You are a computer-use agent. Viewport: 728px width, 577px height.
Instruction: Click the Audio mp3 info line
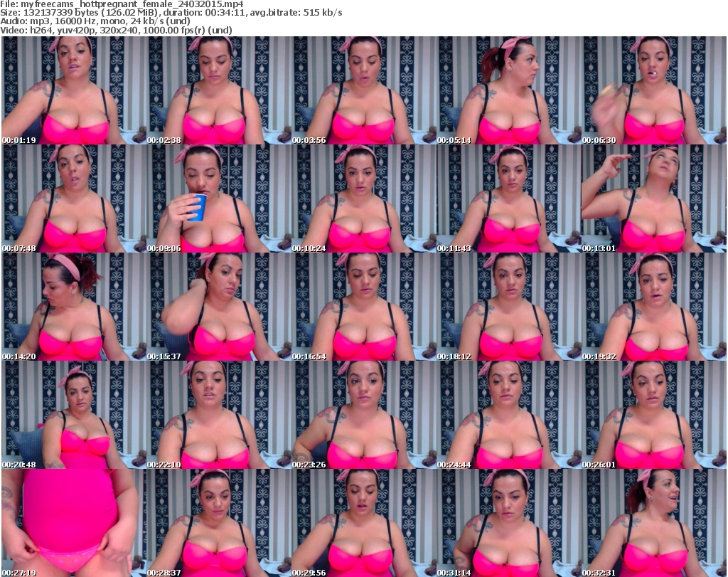[95, 21]
